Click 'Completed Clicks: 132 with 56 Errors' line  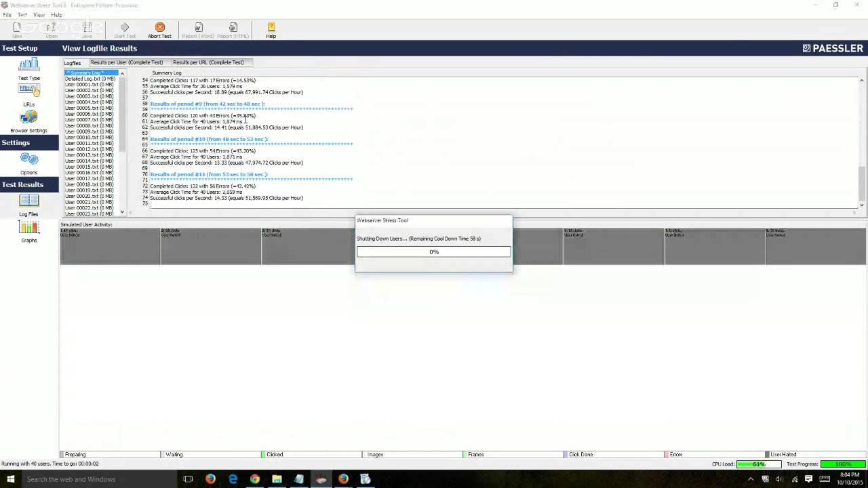[203, 186]
